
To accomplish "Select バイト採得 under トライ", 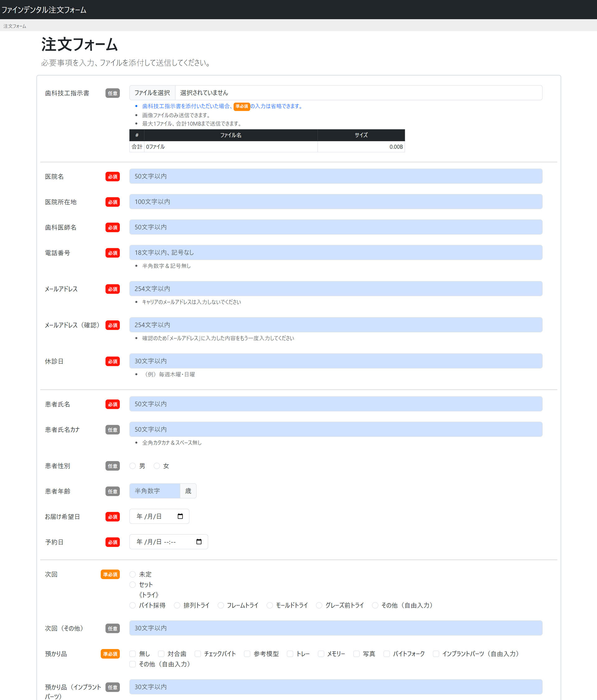I will [132, 605].
